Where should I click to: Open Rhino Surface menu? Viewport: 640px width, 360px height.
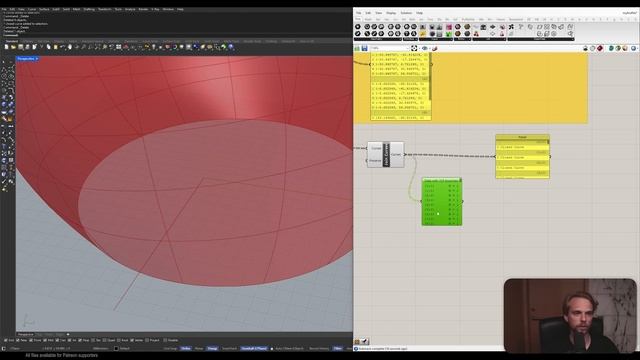coord(44,9)
